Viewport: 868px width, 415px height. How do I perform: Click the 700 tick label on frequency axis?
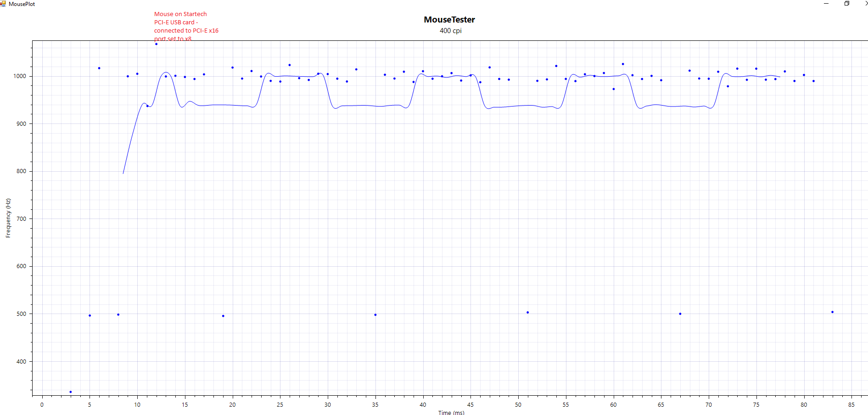(21, 219)
